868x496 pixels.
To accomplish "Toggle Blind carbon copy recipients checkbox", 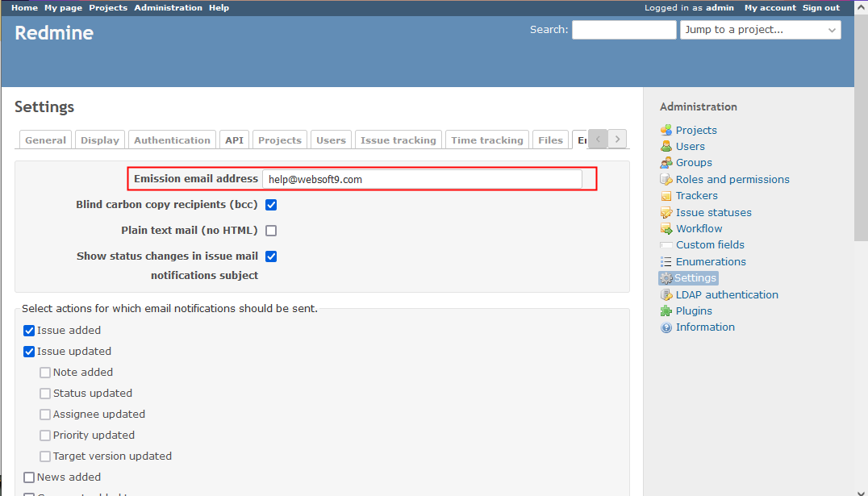I will [x=271, y=205].
